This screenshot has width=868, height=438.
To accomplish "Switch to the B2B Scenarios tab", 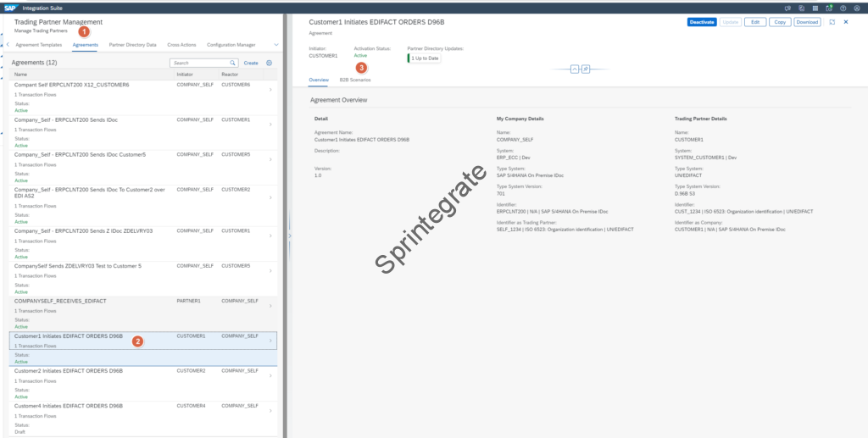I will (355, 79).
